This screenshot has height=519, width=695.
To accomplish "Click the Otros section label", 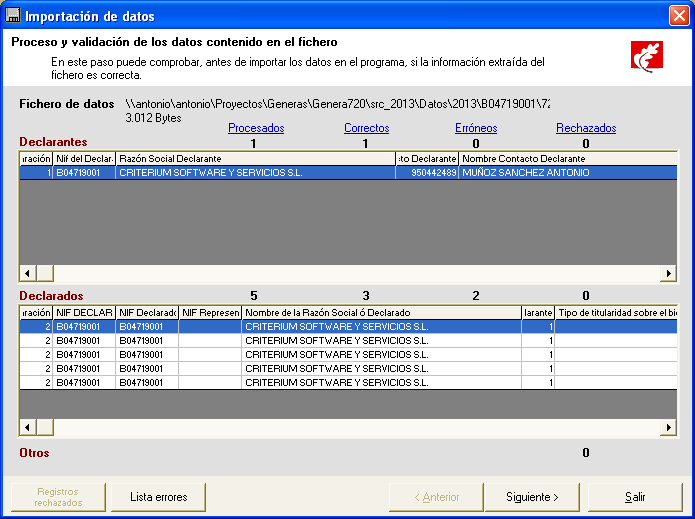I will pos(34,453).
